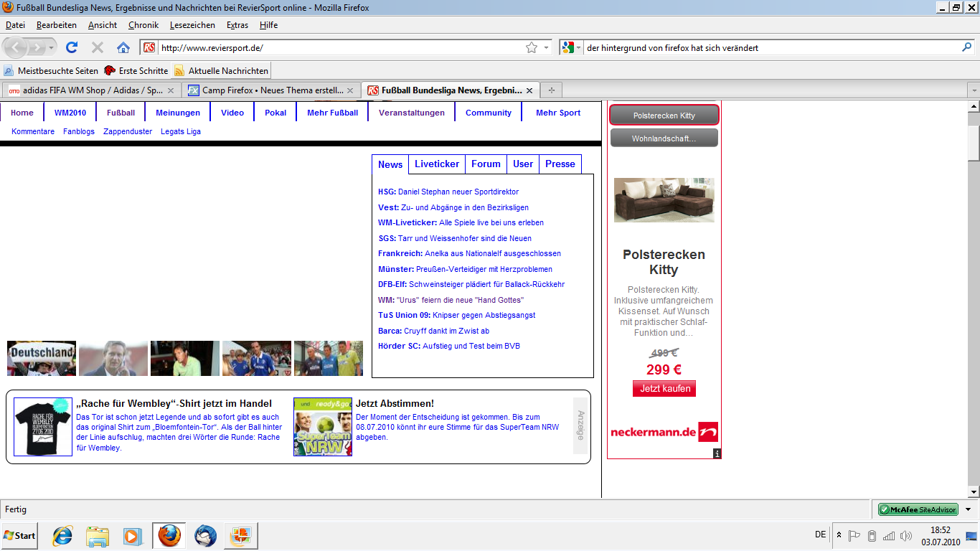Screen dimensions: 980x551
Task: Click the Deutschland fan thumbnail
Action: pos(42,358)
